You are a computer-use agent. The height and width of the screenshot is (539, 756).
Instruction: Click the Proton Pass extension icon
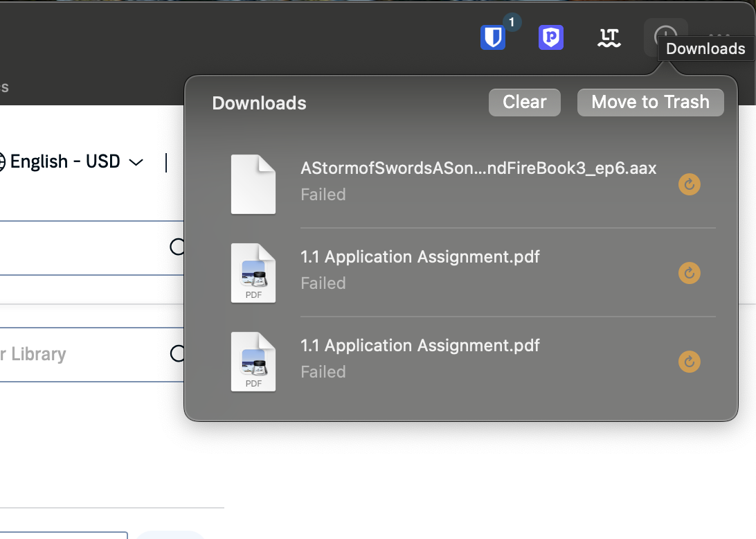point(550,37)
